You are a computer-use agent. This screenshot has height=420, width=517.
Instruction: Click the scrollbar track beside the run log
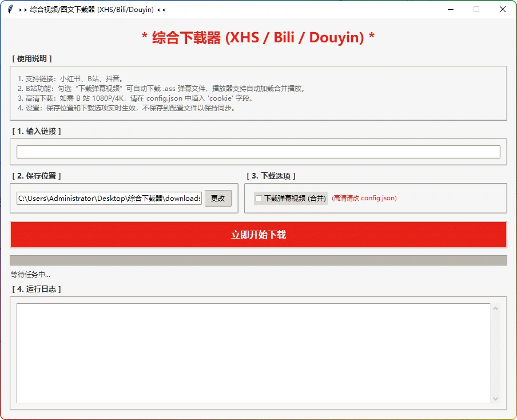[496, 352]
